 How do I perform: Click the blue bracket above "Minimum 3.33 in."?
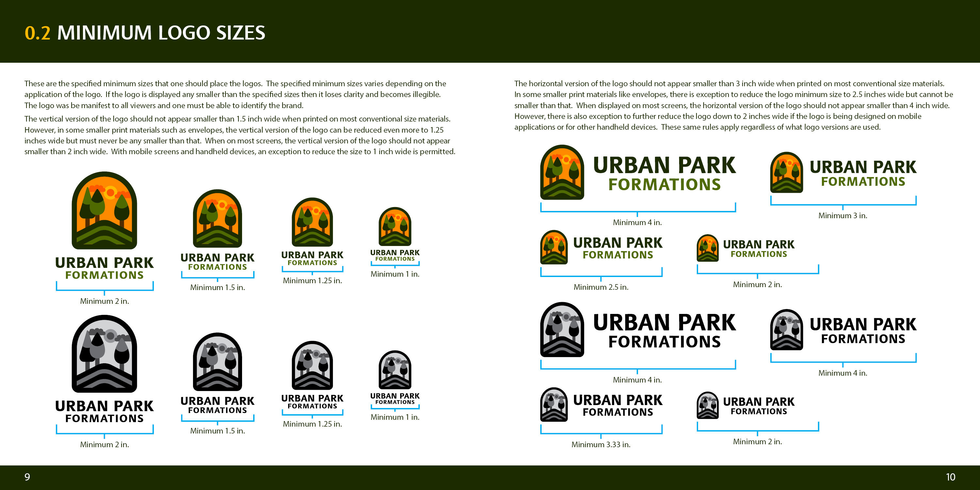[x=601, y=432]
